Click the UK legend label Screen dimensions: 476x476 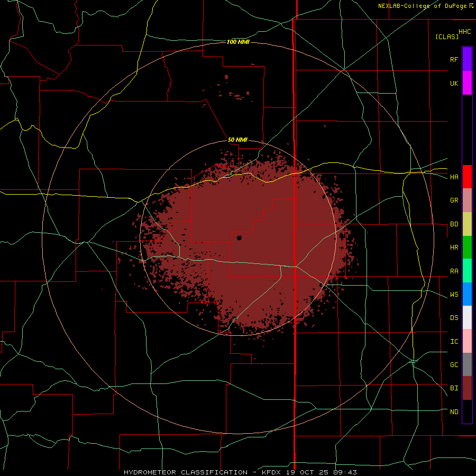(454, 84)
